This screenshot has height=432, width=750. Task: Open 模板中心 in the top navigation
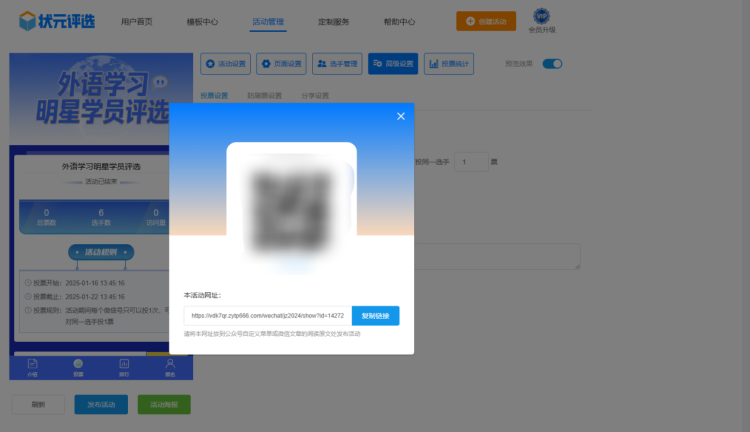pyautogui.click(x=202, y=21)
